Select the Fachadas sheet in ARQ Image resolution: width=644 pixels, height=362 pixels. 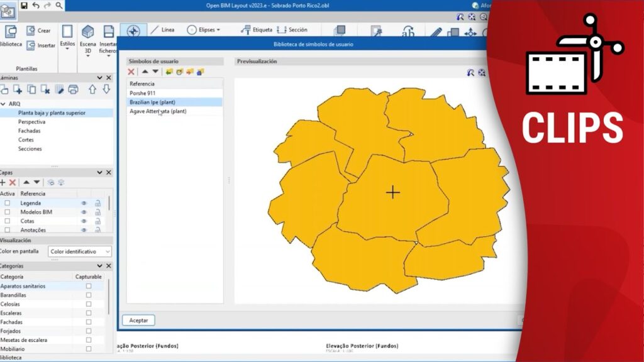[x=30, y=131]
